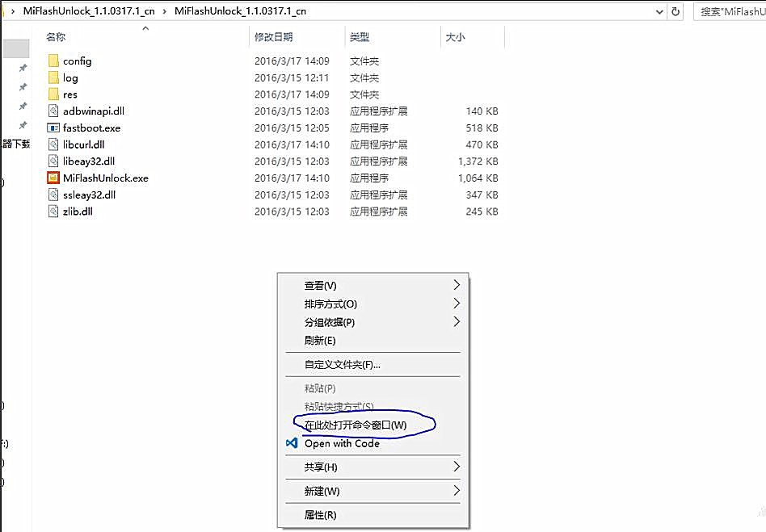The width and height of the screenshot is (766, 532).
Task: Select 刷新(E) to refresh folder
Action: pos(372,340)
